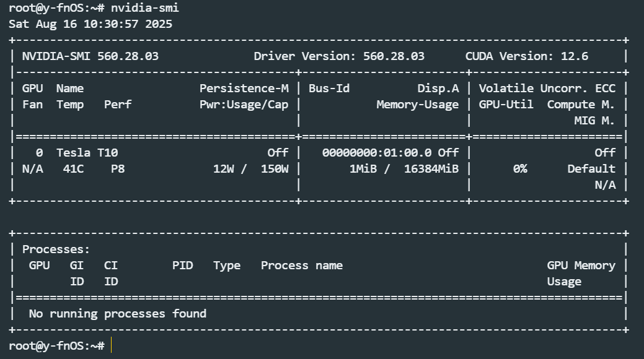Select the Driver Version: 560.28.03 text
644x359 pixels.
339,56
